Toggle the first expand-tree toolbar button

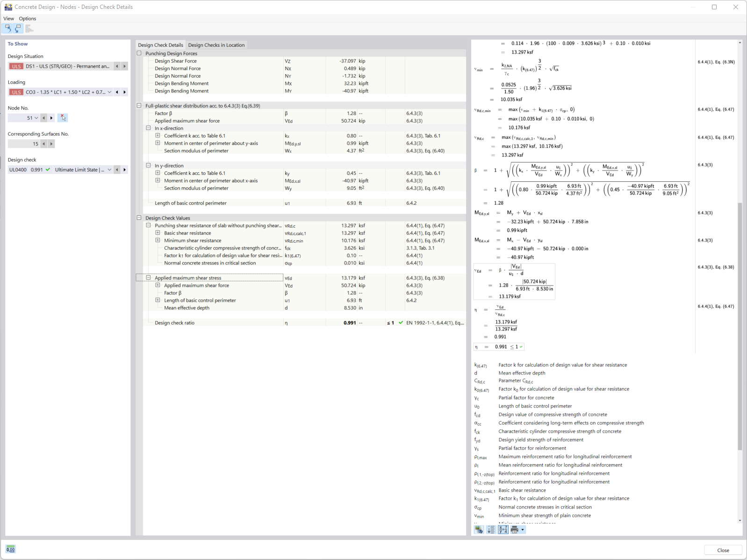click(8, 29)
